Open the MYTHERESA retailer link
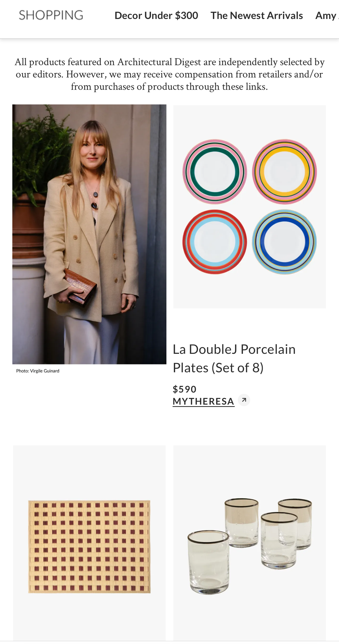 pyautogui.click(x=203, y=401)
